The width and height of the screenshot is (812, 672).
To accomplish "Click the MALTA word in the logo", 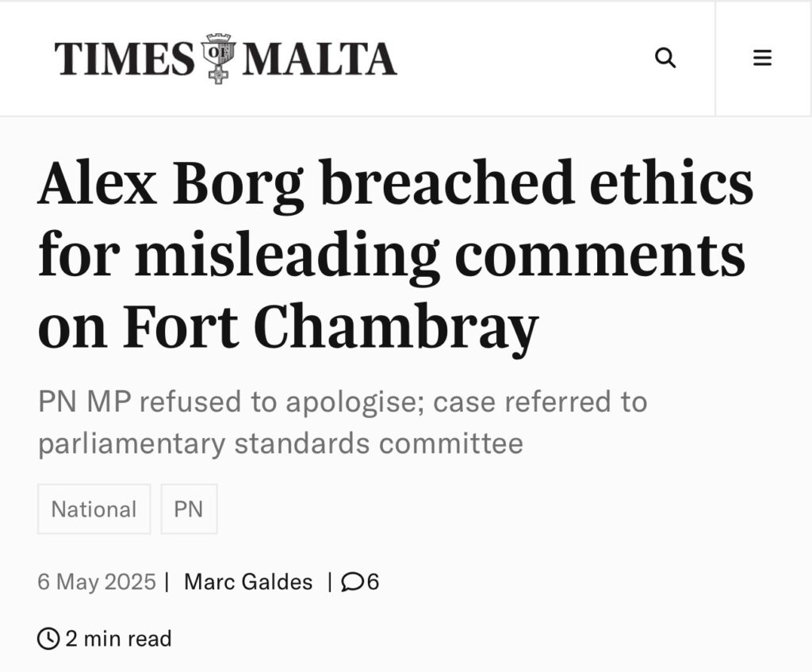I will 319,60.
